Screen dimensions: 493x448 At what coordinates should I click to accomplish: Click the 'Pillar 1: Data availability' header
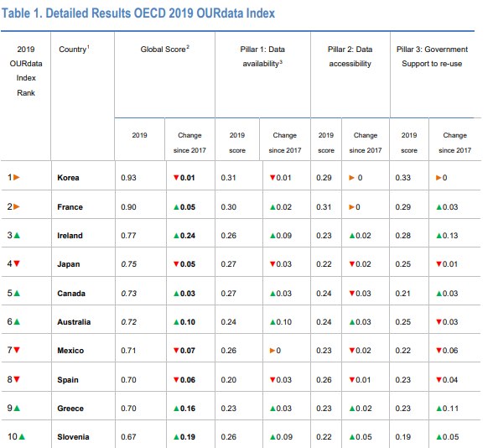click(x=262, y=56)
